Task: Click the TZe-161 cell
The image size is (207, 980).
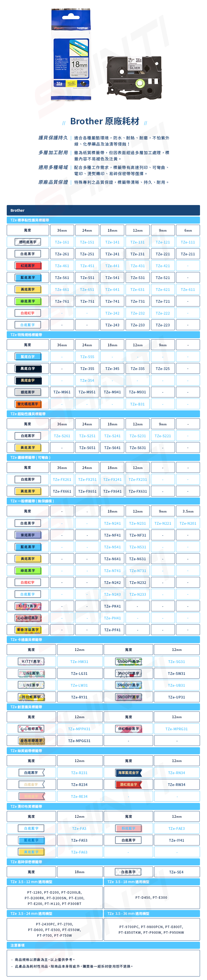Action: click(62, 242)
